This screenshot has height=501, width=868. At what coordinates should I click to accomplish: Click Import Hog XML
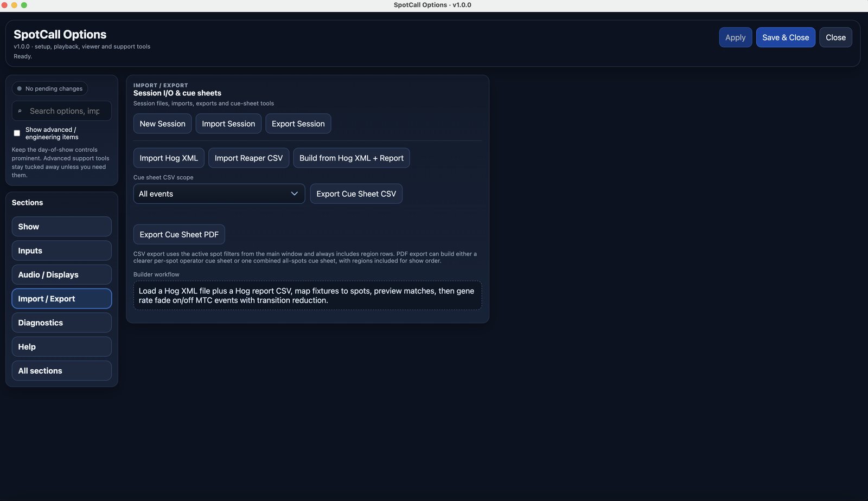click(x=169, y=158)
